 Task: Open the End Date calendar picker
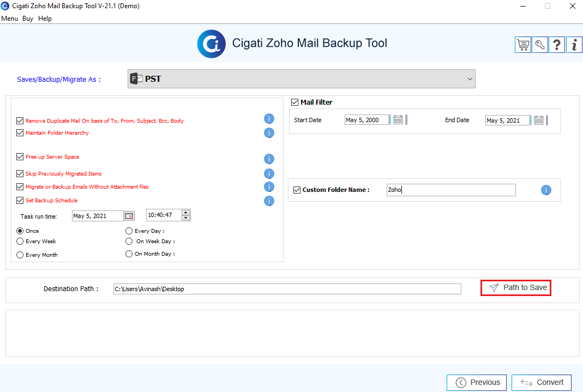point(539,120)
